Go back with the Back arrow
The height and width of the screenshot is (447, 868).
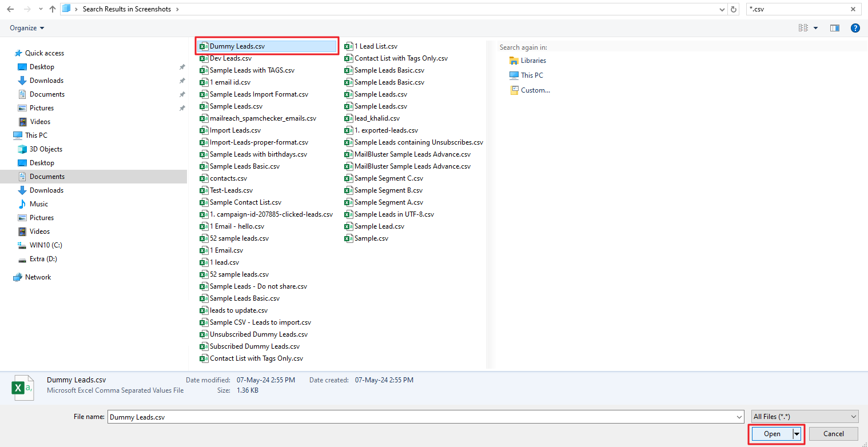pos(10,9)
